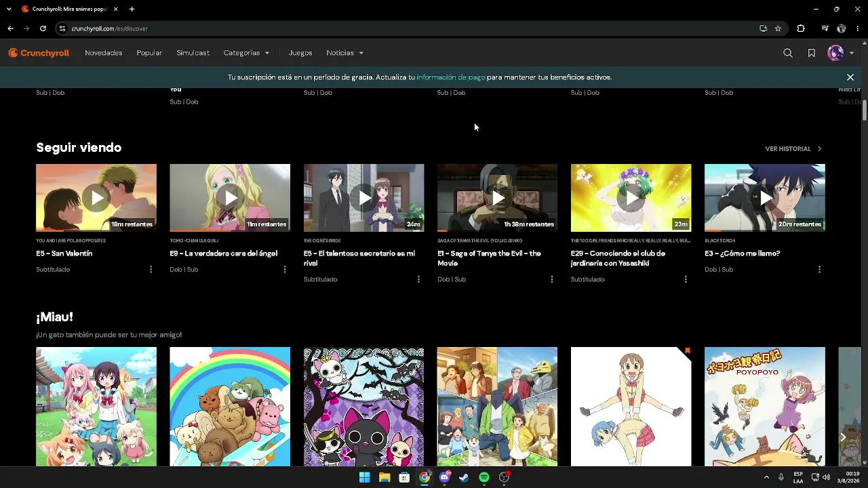868x488 pixels.
Task: Open the black cat Halloween poster in ¡Miau!
Action: click(x=363, y=407)
